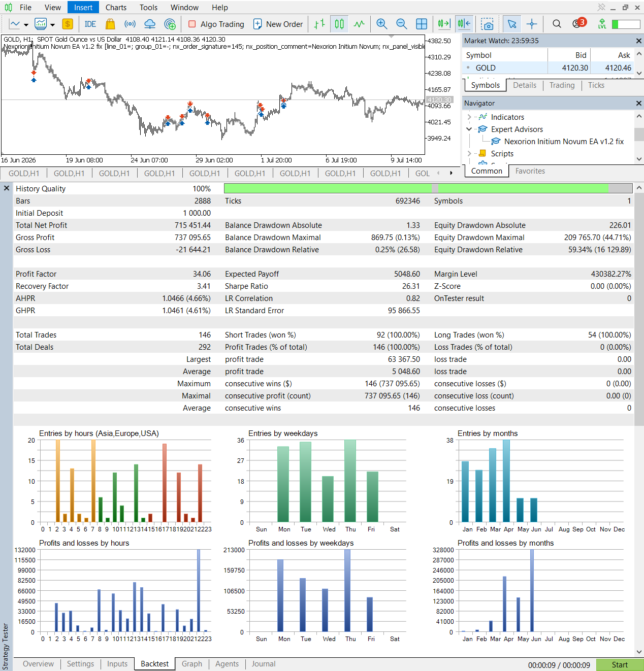Switch to Market Watch Ticks tab
The height and width of the screenshot is (671, 644).
click(x=596, y=85)
